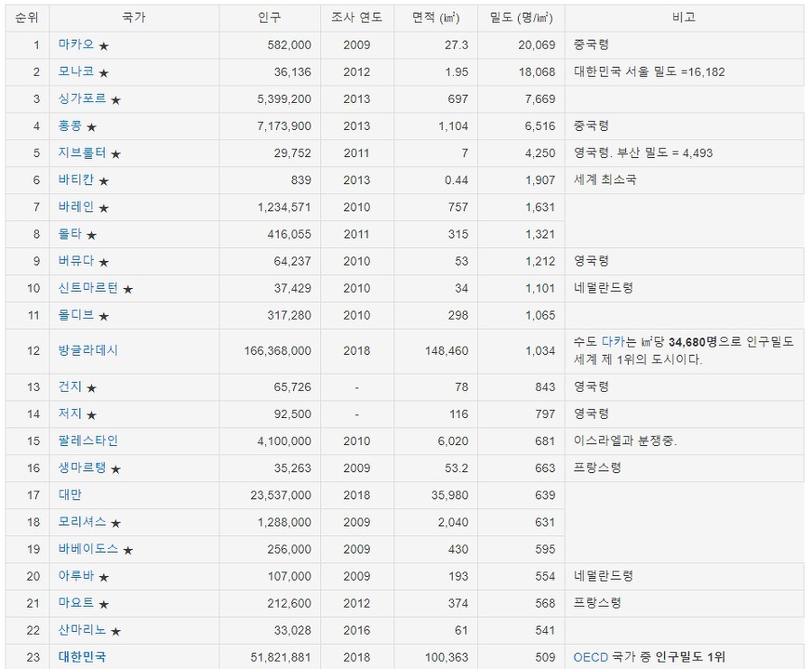Viewport: 812px width, 669px height.
Task: Open the 마카오 country link
Action: pos(76,44)
